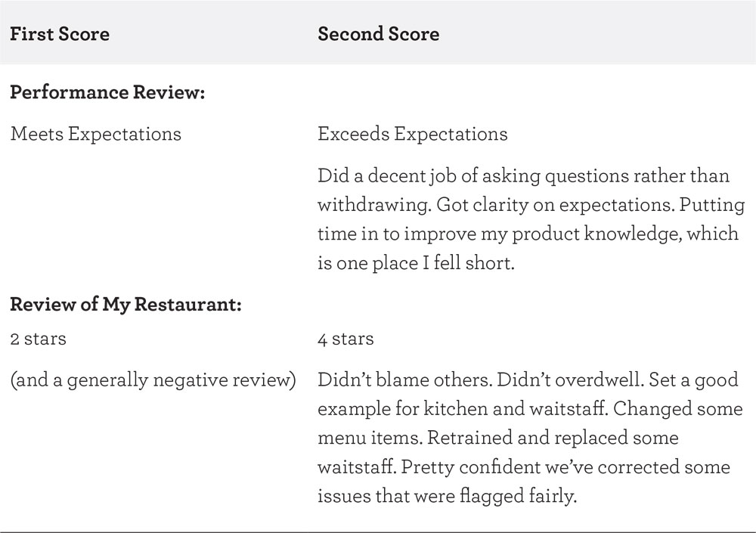This screenshot has width=756, height=533.
Task: Click the gray table header bar
Action: [378, 32]
